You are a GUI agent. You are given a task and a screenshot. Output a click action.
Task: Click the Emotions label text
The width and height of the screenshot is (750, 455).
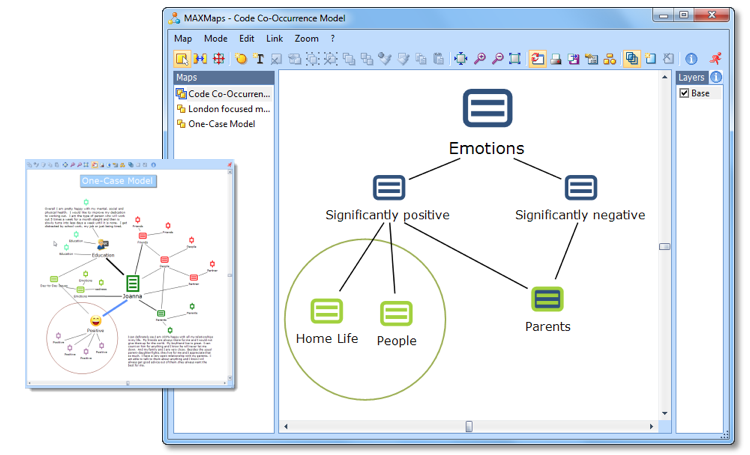click(486, 148)
